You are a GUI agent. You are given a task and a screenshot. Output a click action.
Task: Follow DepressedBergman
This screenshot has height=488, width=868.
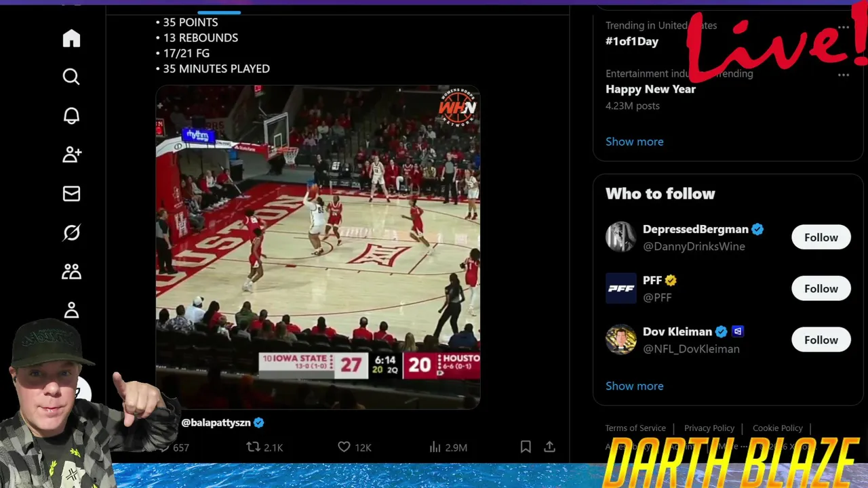coord(821,237)
